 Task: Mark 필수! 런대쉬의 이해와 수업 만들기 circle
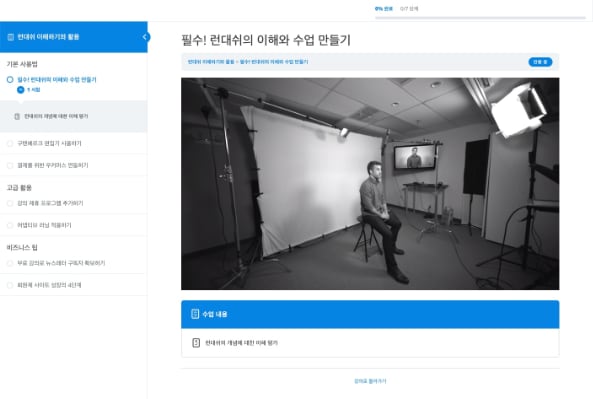(x=10, y=79)
